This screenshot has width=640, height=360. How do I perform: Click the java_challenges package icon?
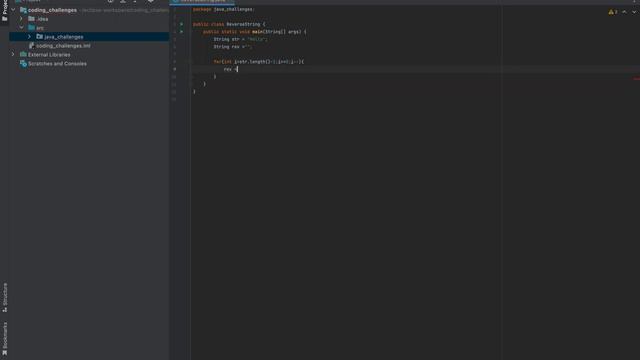pyautogui.click(x=40, y=37)
